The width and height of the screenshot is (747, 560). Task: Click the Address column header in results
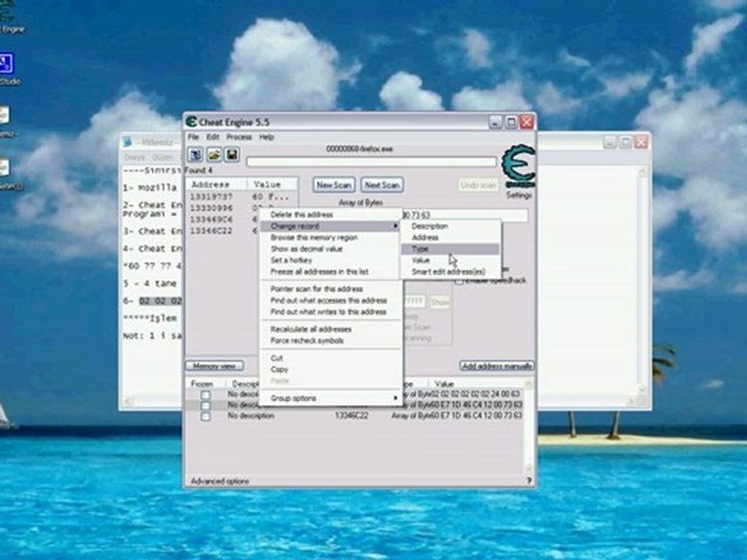(x=216, y=184)
